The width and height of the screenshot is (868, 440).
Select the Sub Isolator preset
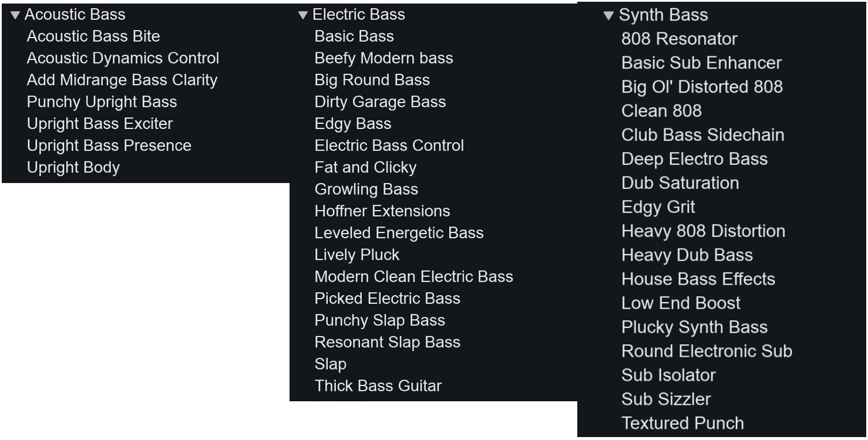[x=669, y=375]
